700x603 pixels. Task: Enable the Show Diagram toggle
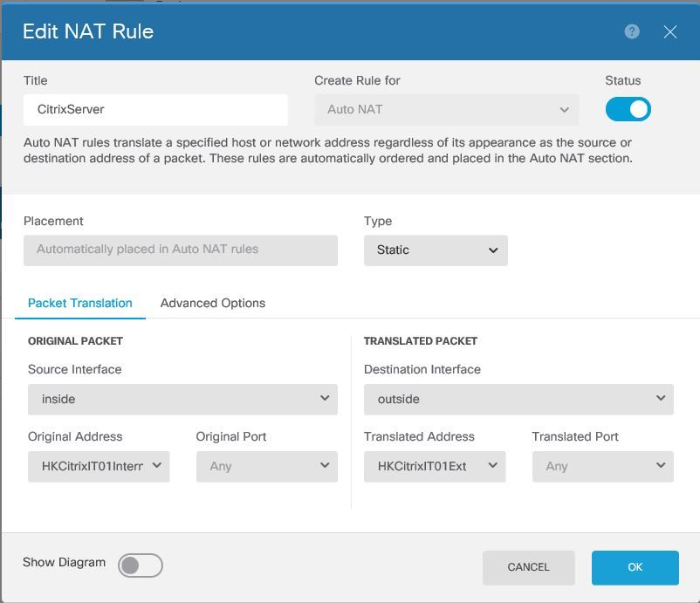[141, 565]
